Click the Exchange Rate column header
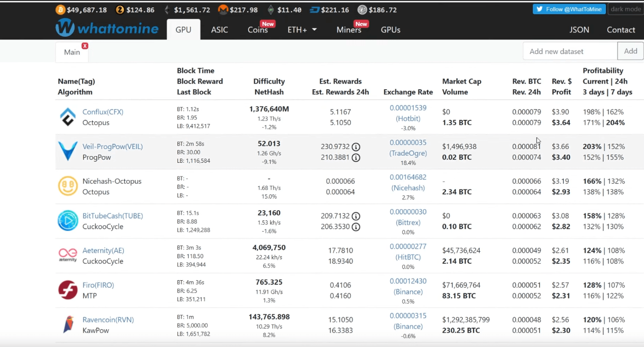Image resolution: width=644 pixels, height=347 pixels. pyautogui.click(x=408, y=92)
